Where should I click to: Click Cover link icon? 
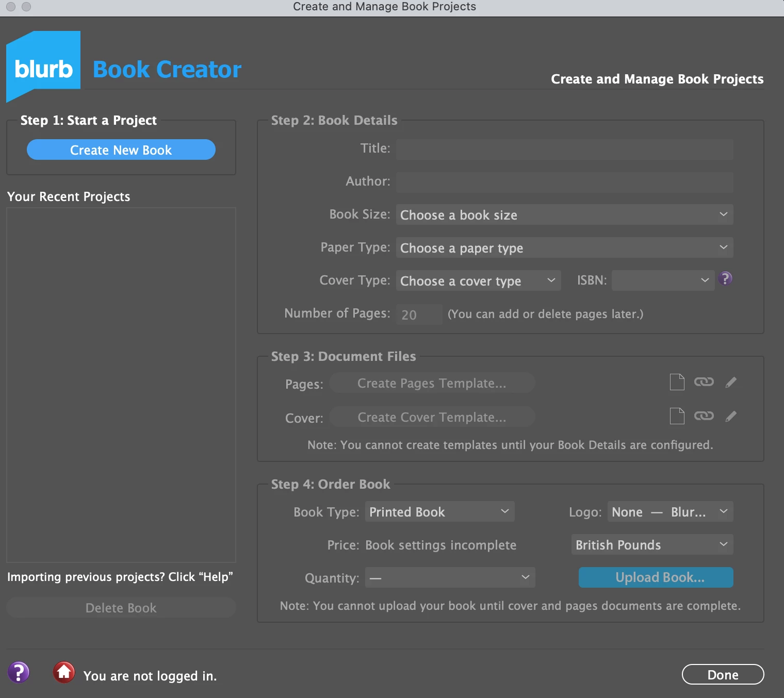[x=704, y=416]
